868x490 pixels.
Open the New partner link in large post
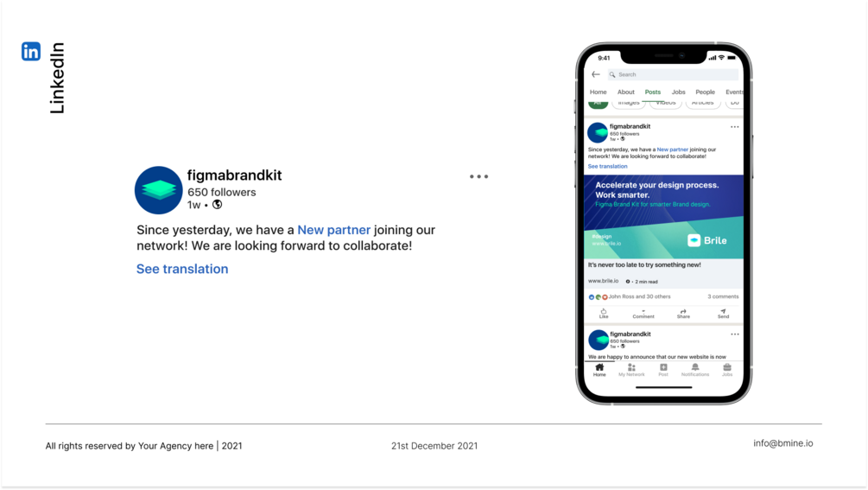tap(333, 230)
